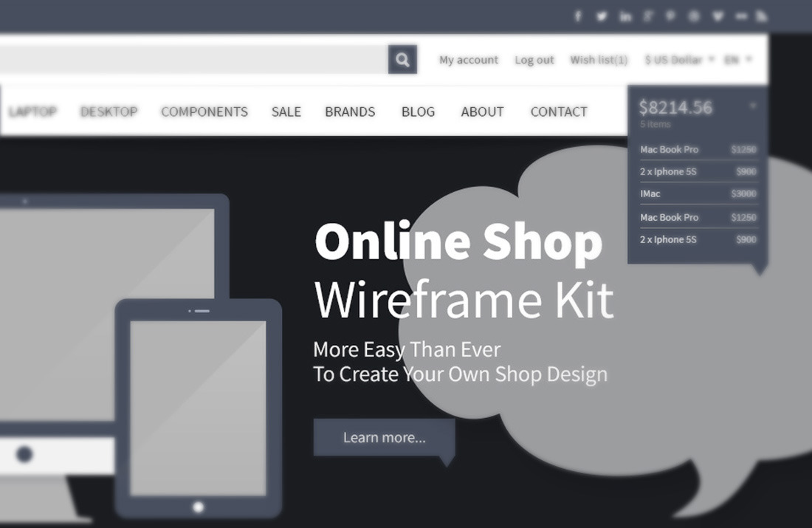Select SALE in the navigation bar

point(286,112)
